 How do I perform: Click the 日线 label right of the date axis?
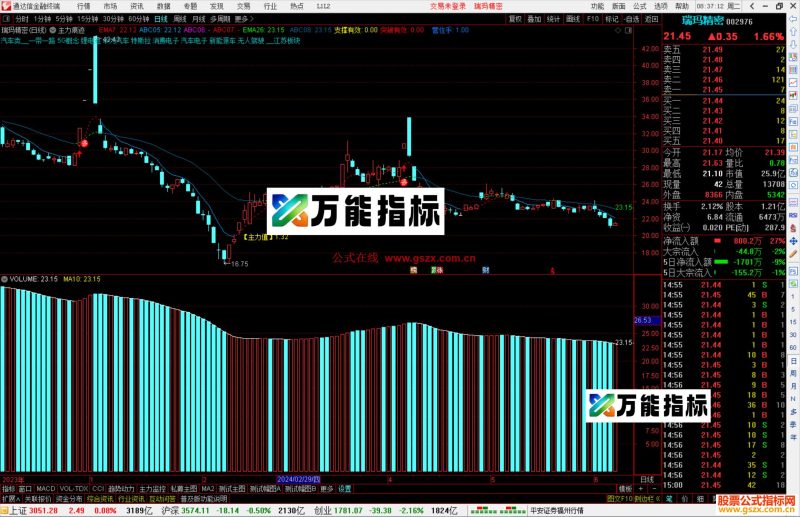(x=647, y=480)
